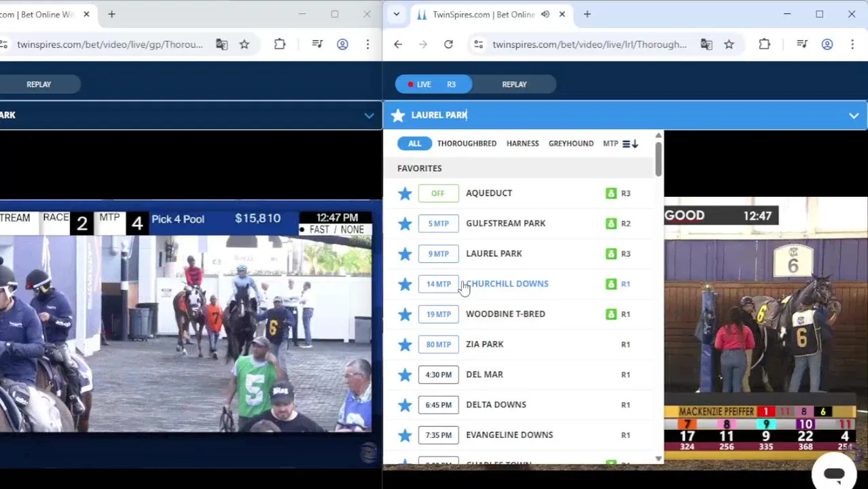The image size is (868, 489).
Task: Select Delta Downs track
Action: [x=496, y=405]
